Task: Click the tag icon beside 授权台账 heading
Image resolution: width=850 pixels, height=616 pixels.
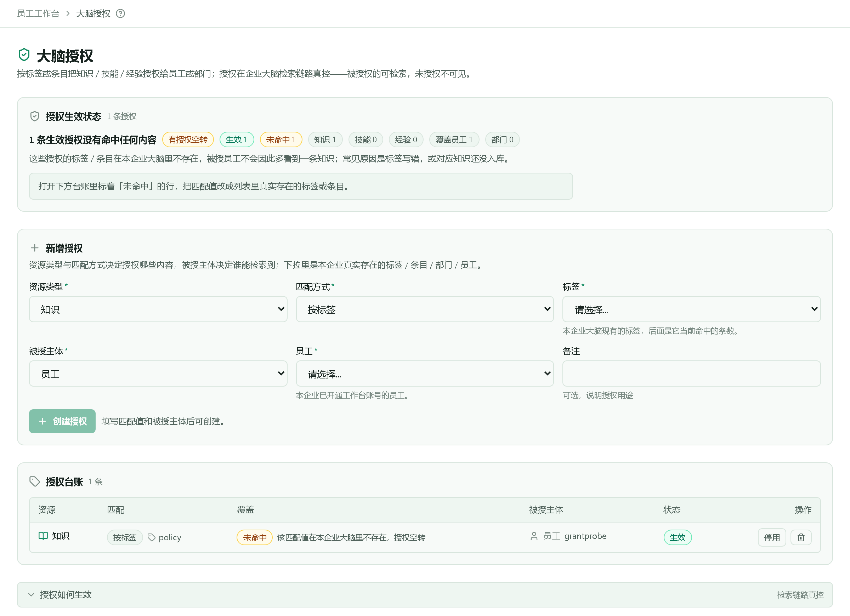Action: [x=34, y=481]
